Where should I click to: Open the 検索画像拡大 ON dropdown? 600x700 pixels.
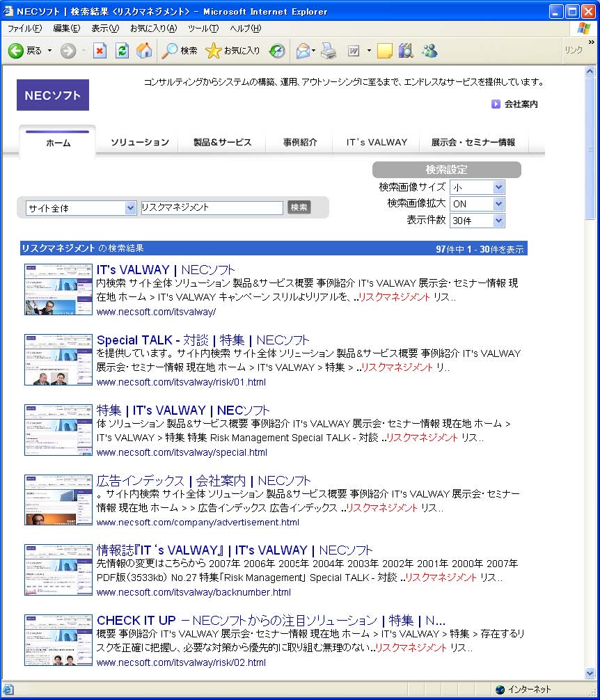click(477, 204)
